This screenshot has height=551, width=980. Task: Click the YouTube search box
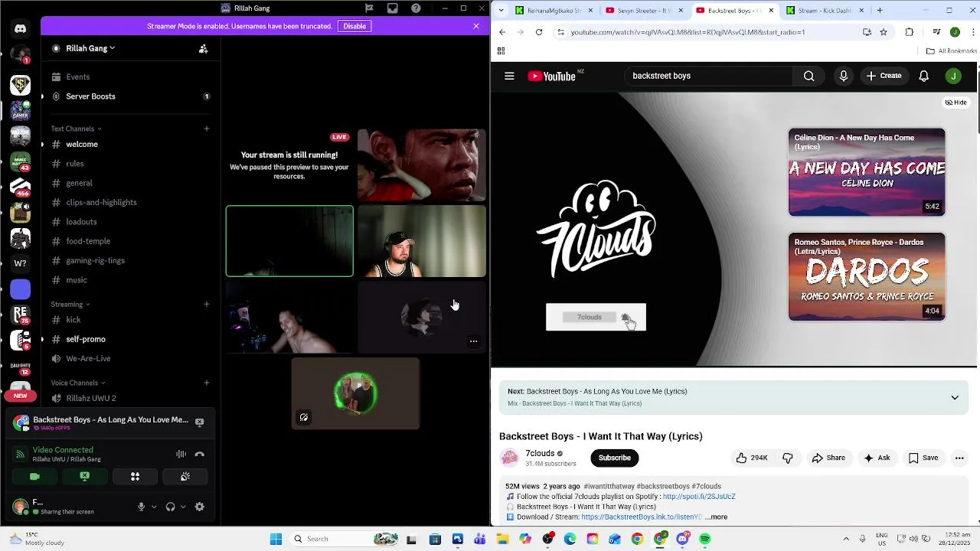[x=708, y=76]
